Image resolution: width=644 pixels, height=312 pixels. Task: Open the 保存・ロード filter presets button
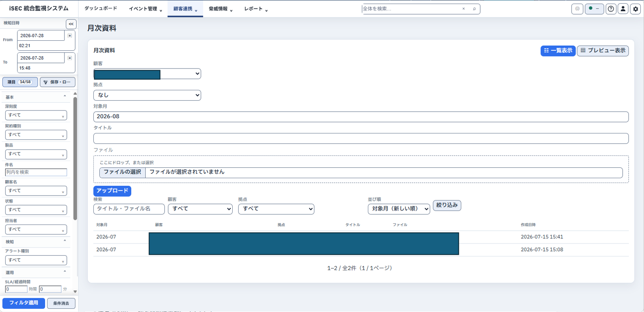pyautogui.click(x=58, y=82)
